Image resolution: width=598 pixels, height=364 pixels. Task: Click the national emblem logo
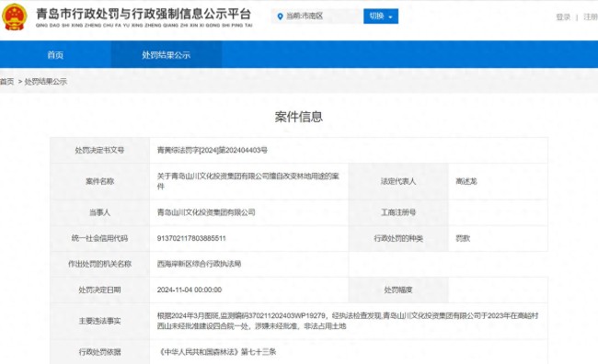click(15, 17)
